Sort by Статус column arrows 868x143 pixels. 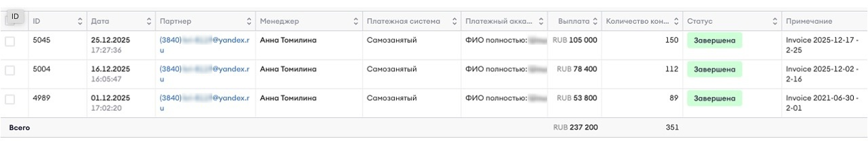pos(775,21)
